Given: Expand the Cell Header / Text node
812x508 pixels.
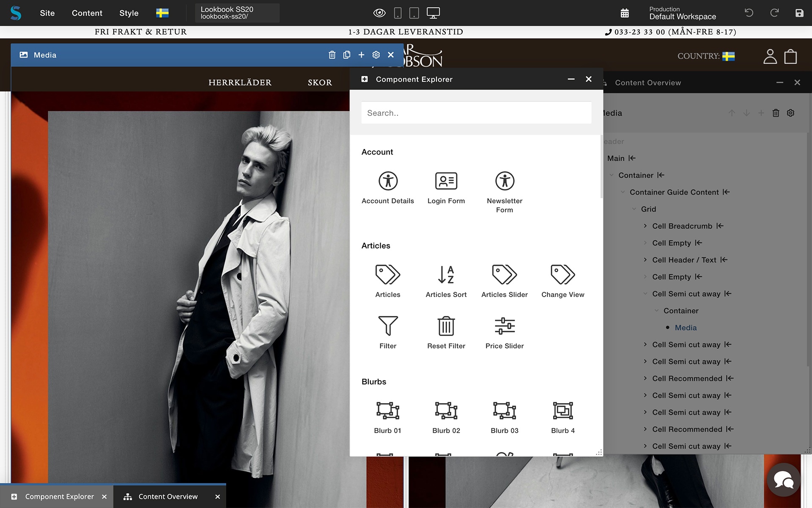Looking at the screenshot, I should click(645, 260).
